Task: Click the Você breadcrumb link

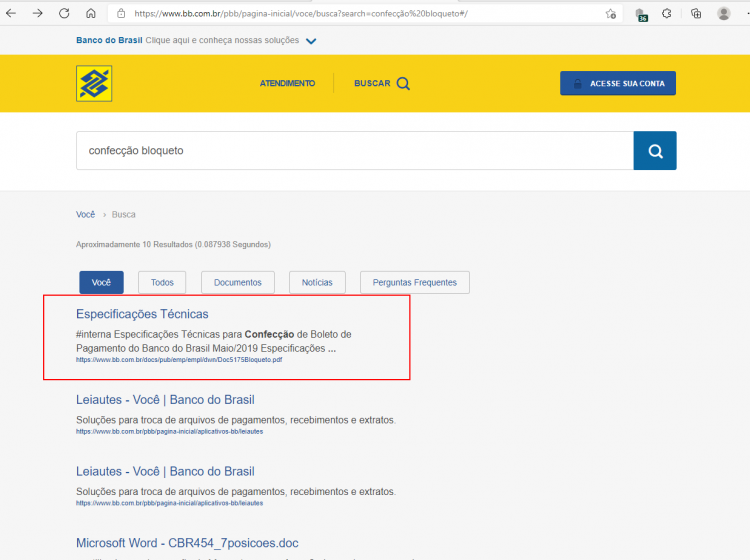Action: (86, 214)
